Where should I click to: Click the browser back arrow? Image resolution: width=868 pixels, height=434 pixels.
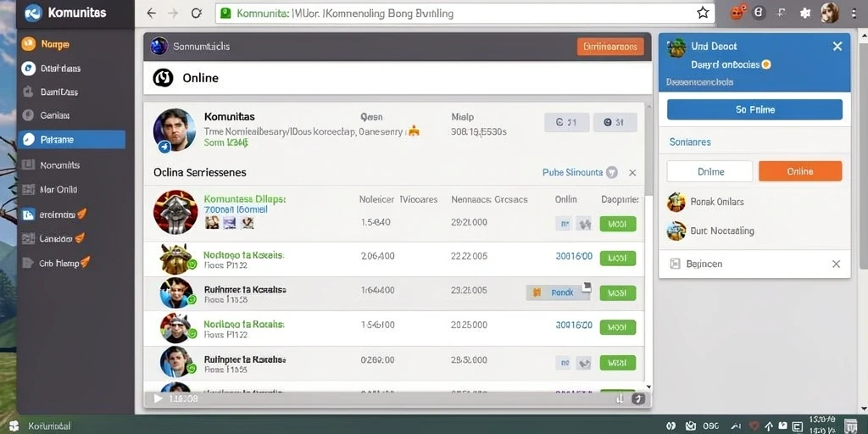point(151,14)
